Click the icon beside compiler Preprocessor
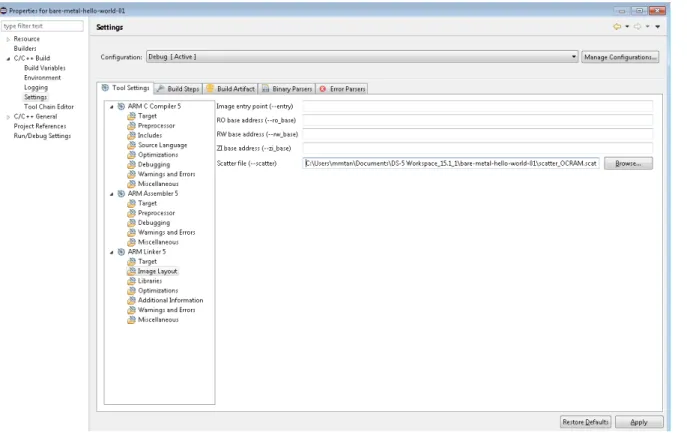Screen dimensions: 687x438 (131, 126)
